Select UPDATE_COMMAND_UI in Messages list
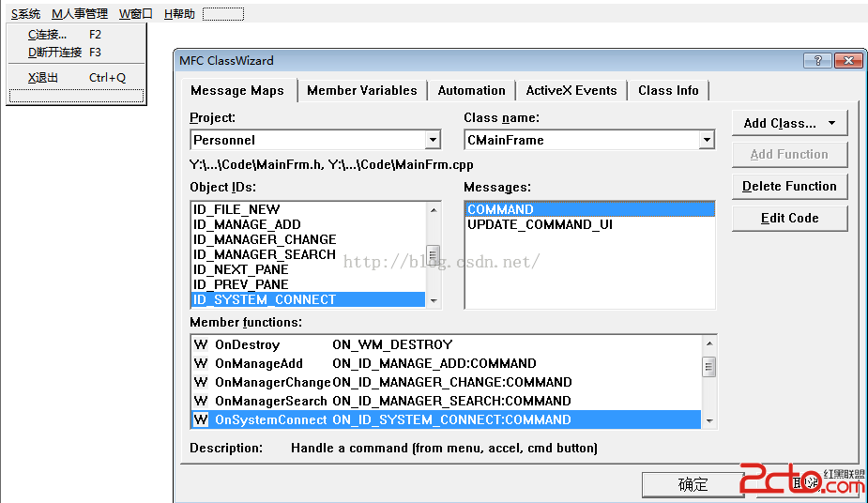868x503 pixels. [589, 224]
